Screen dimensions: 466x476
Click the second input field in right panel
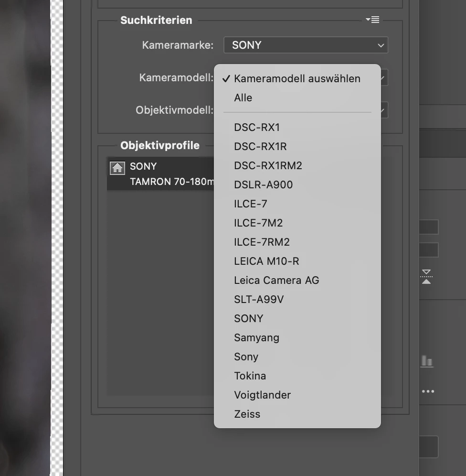pos(429,250)
